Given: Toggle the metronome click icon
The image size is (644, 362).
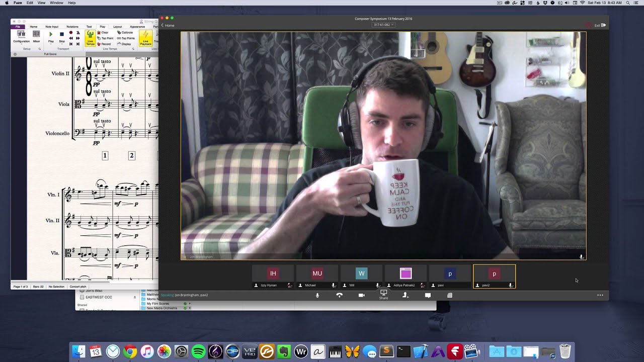Looking at the screenshot, I should coord(78,33).
